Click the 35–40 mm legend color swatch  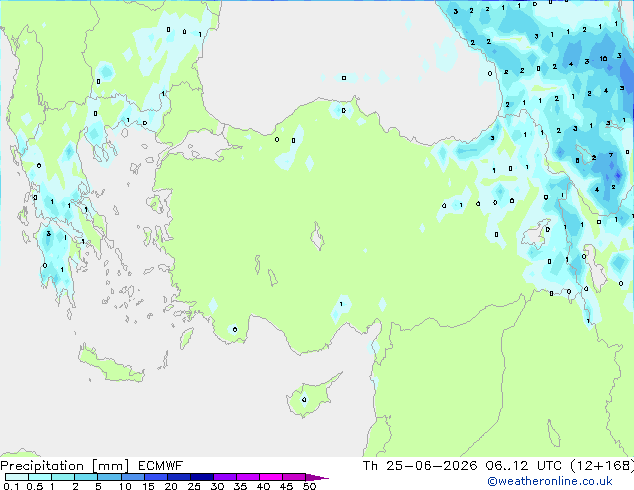pos(248,477)
